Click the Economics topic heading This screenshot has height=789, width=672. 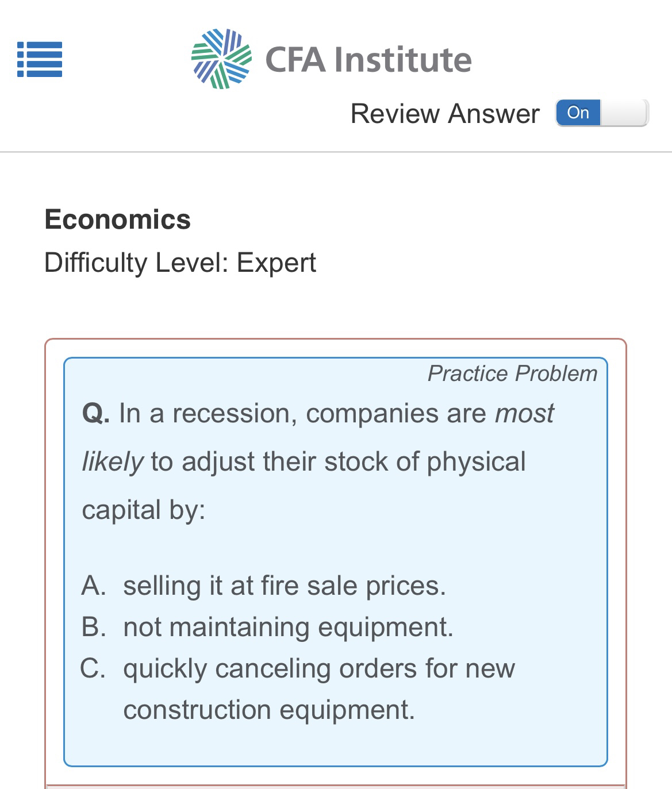(118, 220)
